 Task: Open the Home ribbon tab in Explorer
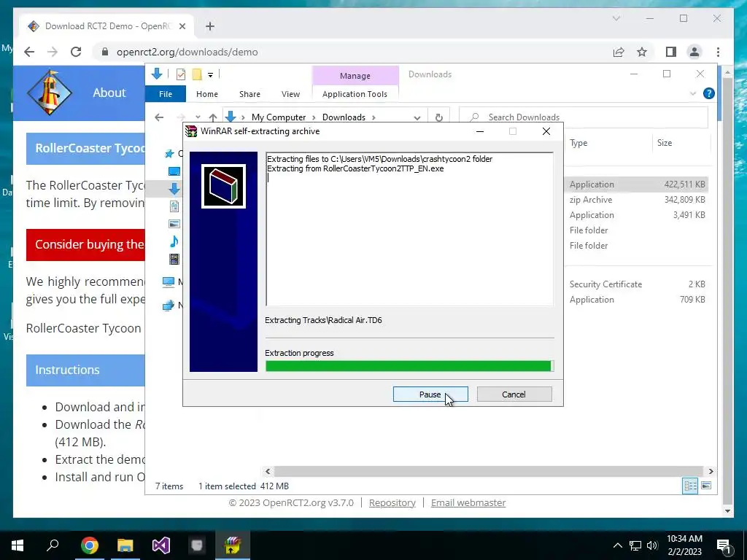click(206, 94)
